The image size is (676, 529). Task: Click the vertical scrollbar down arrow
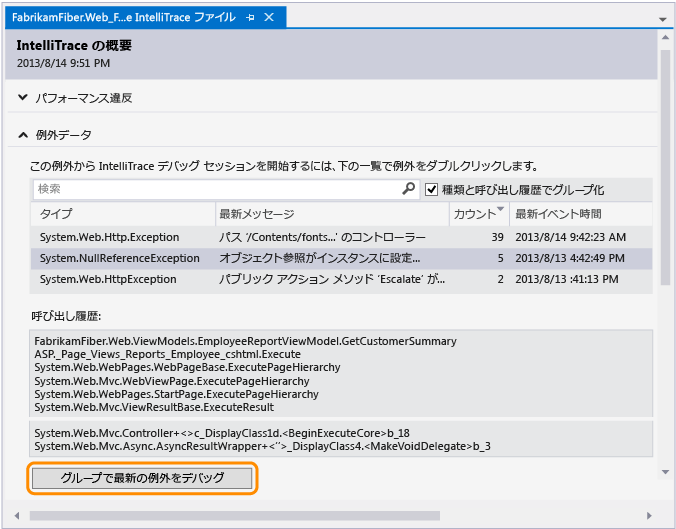click(666, 472)
